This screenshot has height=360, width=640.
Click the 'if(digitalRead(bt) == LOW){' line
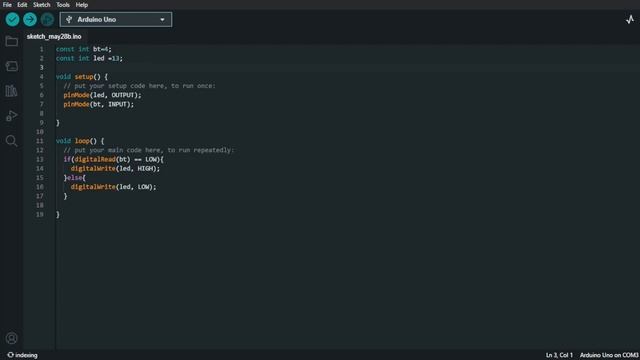[113, 159]
